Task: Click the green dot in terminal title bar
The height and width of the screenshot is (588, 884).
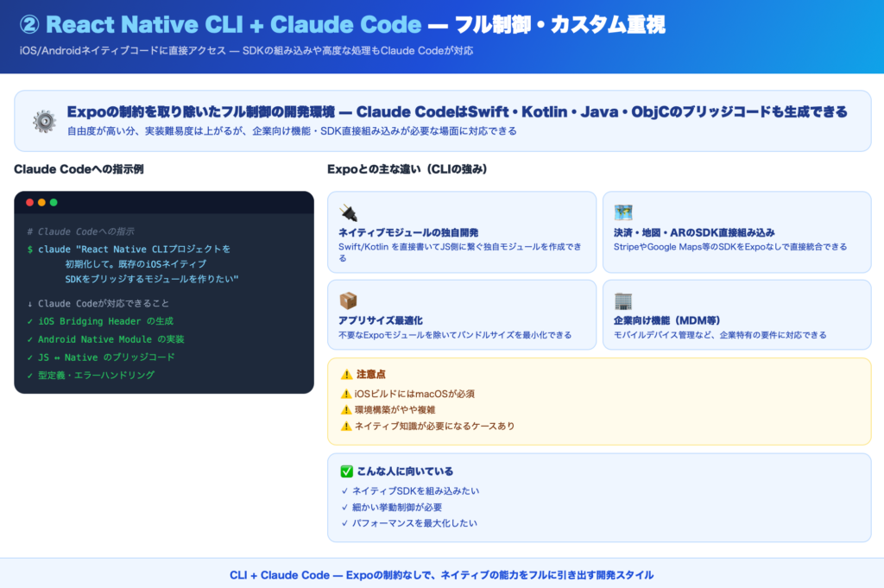Action: [54, 202]
